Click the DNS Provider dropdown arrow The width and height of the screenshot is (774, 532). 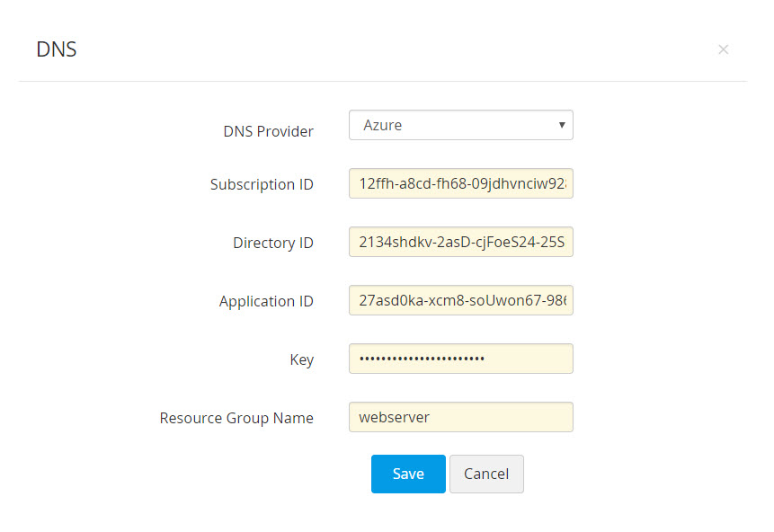[x=562, y=125]
